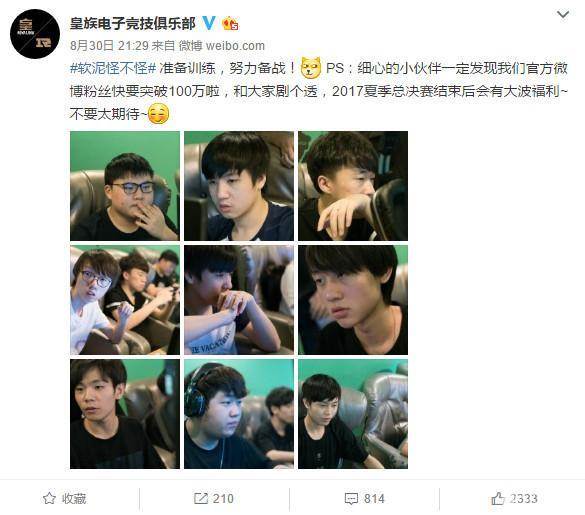Screen dimensions: 585x515
Task: Click the blue V verified badge
Action: (209, 24)
